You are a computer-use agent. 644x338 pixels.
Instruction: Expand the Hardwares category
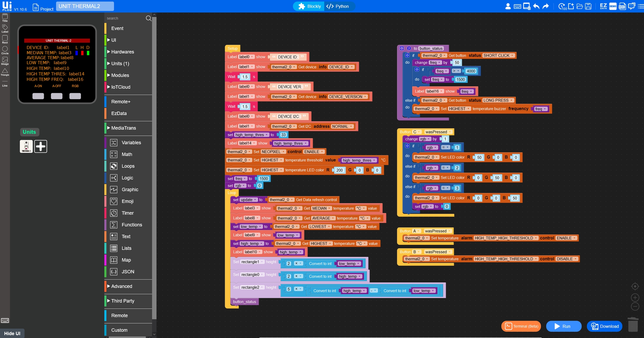click(122, 52)
